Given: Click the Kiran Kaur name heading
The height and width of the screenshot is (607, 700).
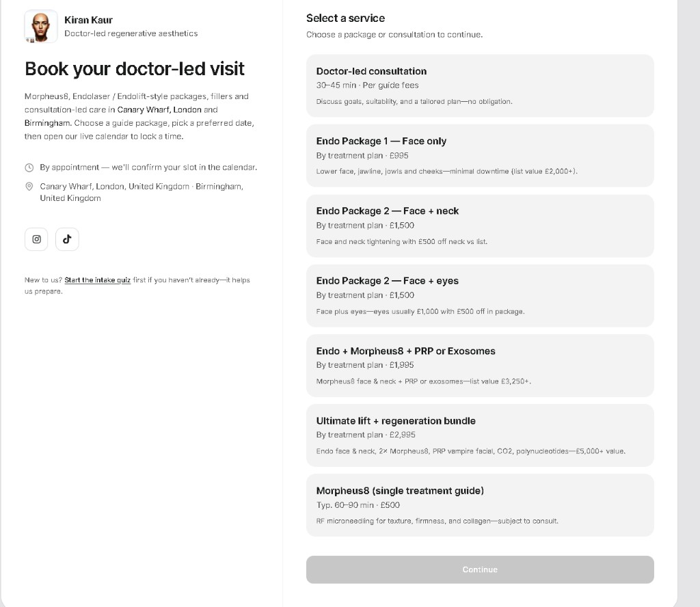Looking at the screenshot, I should pos(88,20).
